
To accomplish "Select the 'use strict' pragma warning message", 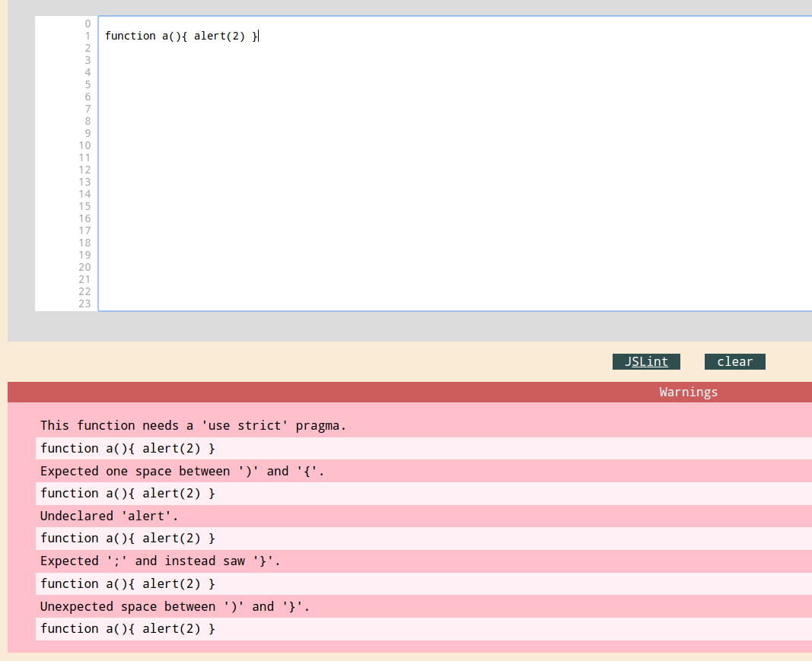I will click(193, 425).
